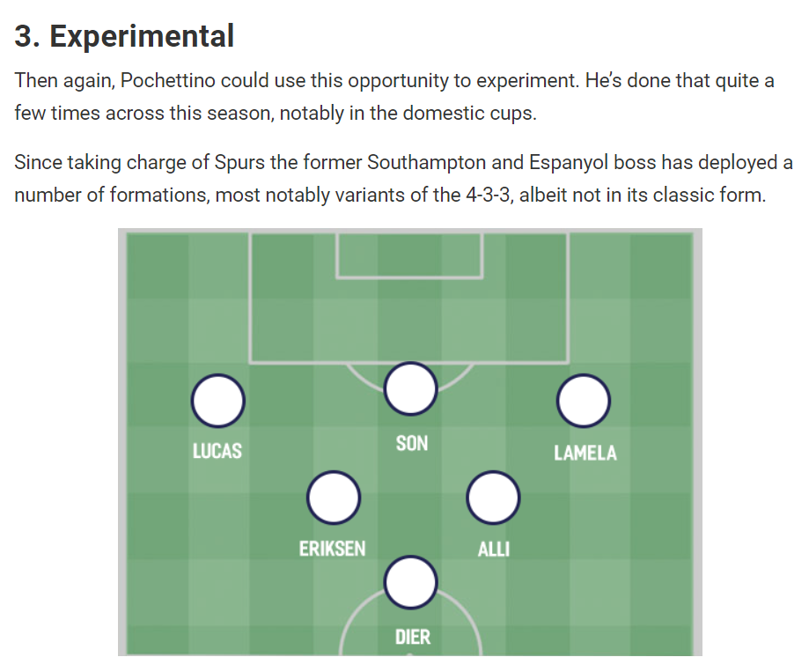Click the word 'Pochettino' in the first paragraph
Viewport: 809px width, 672px height.
(167, 81)
